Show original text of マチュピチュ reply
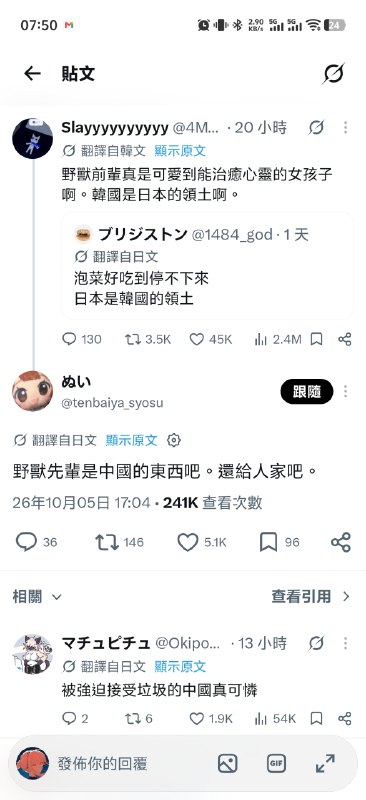Image resolution: width=366 pixels, height=800 pixels. 180,666
